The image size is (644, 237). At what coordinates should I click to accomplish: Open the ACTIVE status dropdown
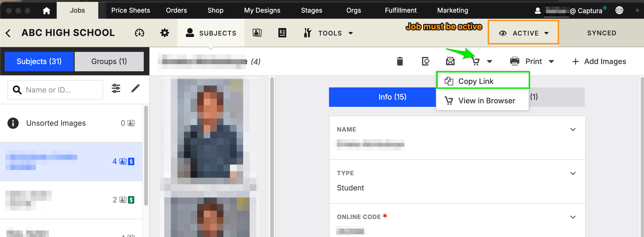click(524, 33)
